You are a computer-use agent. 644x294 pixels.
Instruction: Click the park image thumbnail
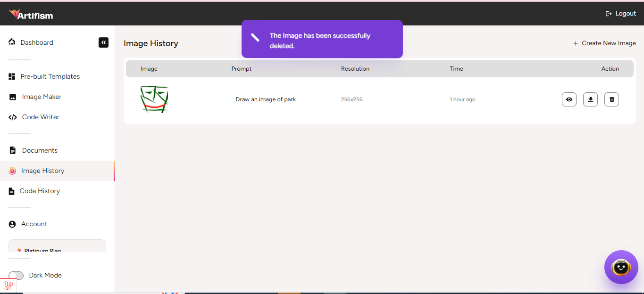154,99
